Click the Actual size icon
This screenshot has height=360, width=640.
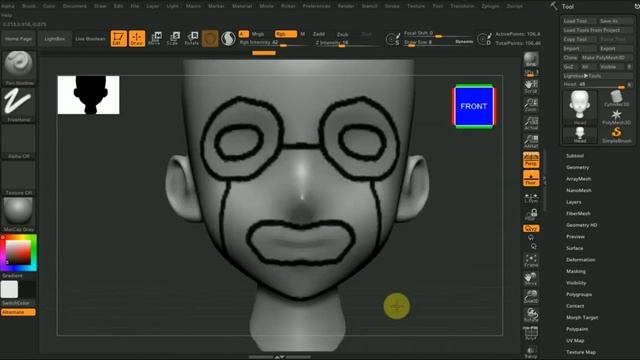click(531, 123)
